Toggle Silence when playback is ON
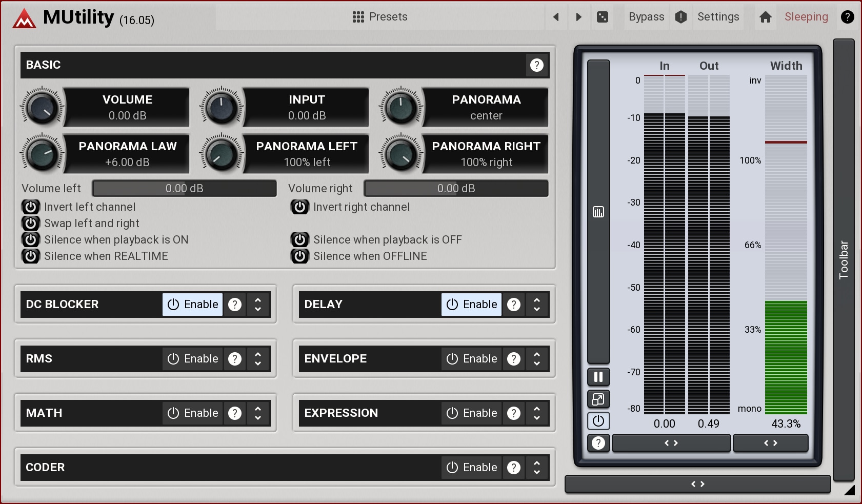862x504 pixels. tap(31, 239)
